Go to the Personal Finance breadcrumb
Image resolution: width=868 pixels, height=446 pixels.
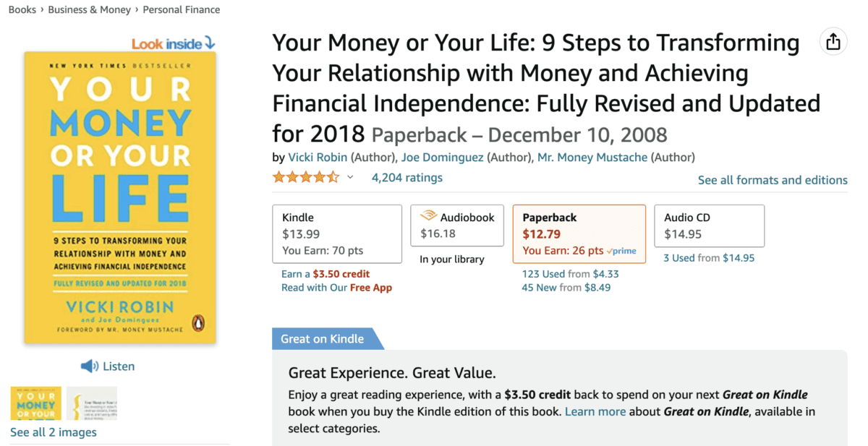coord(182,9)
